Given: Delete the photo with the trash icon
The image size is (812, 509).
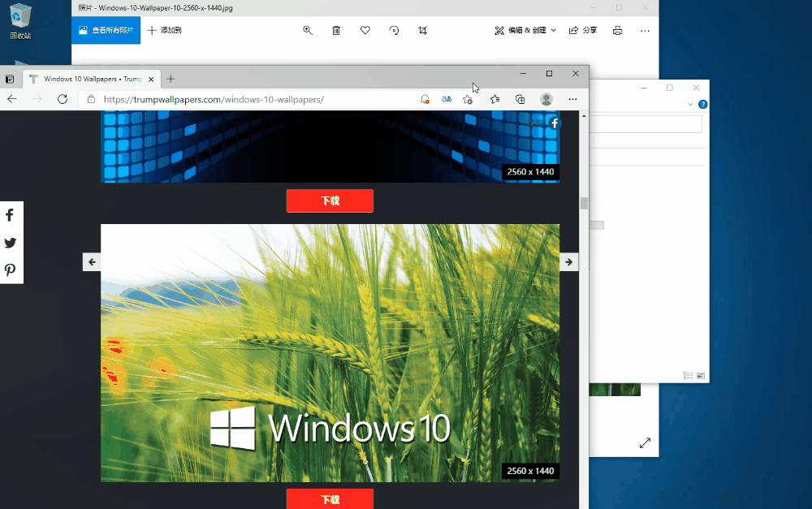Looking at the screenshot, I should tap(336, 31).
